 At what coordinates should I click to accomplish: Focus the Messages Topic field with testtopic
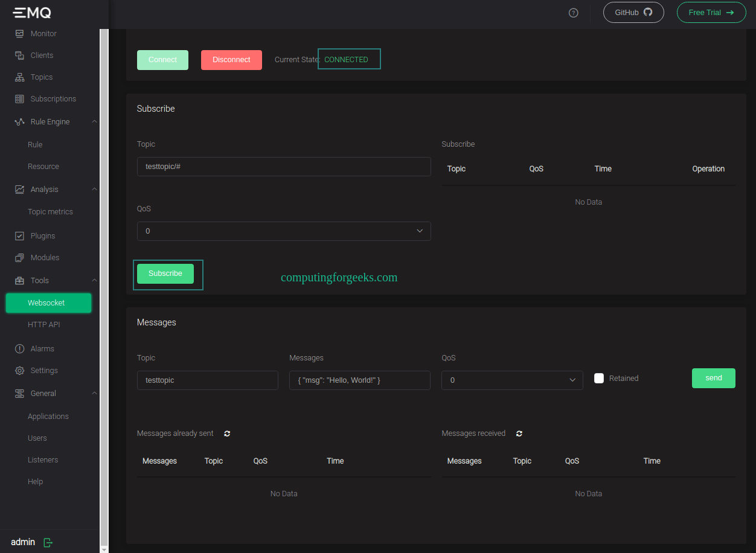point(208,380)
